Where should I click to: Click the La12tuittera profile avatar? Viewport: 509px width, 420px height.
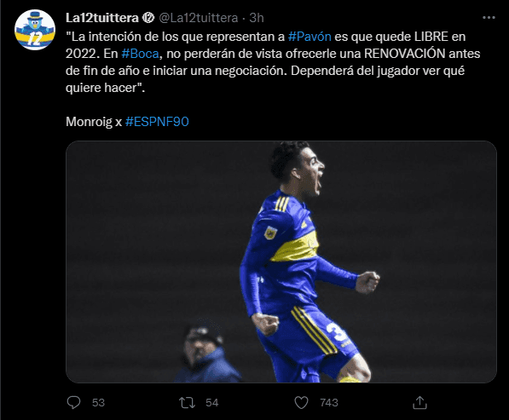(x=35, y=30)
